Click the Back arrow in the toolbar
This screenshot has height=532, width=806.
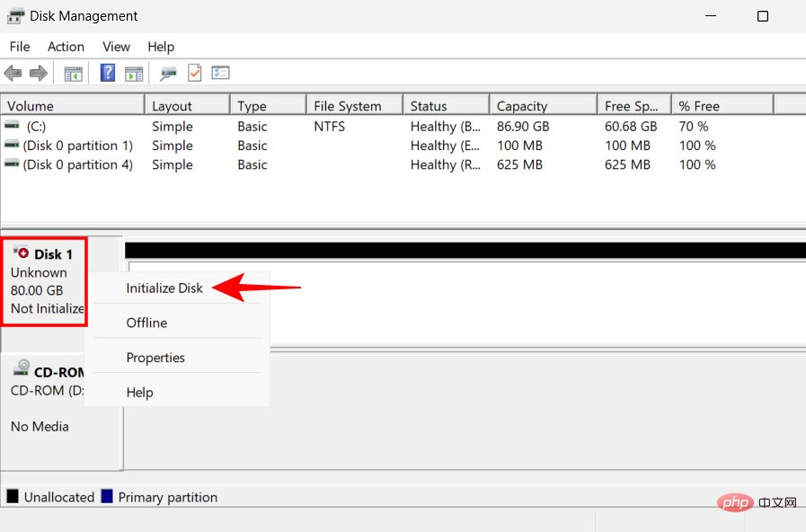tap(13, 74)
